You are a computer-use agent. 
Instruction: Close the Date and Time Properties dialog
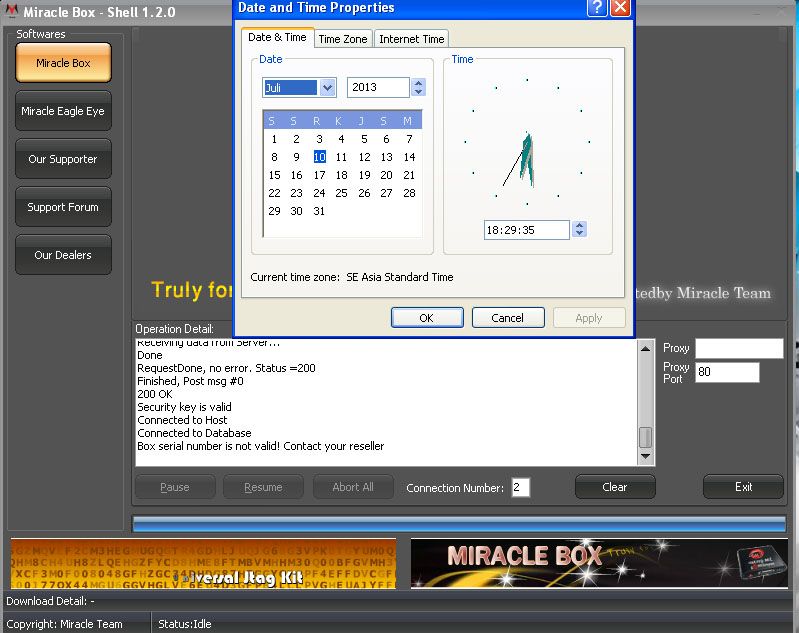[x=620, y=8]
